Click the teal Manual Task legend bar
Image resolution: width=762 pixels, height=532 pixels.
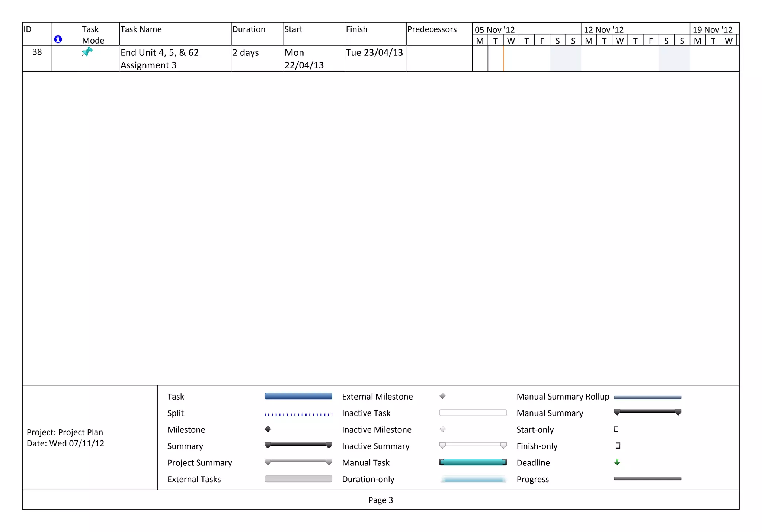[473, 462]
